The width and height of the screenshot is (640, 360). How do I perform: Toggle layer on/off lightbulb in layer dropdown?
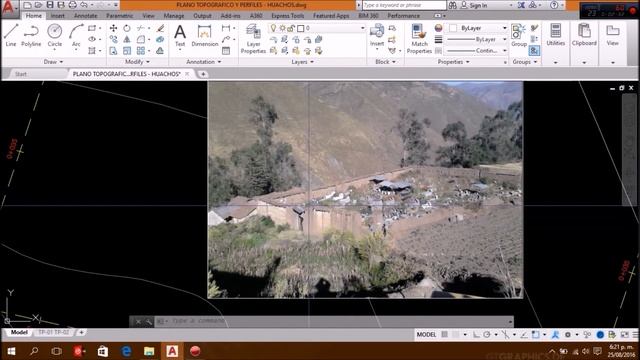coord(273,28)
